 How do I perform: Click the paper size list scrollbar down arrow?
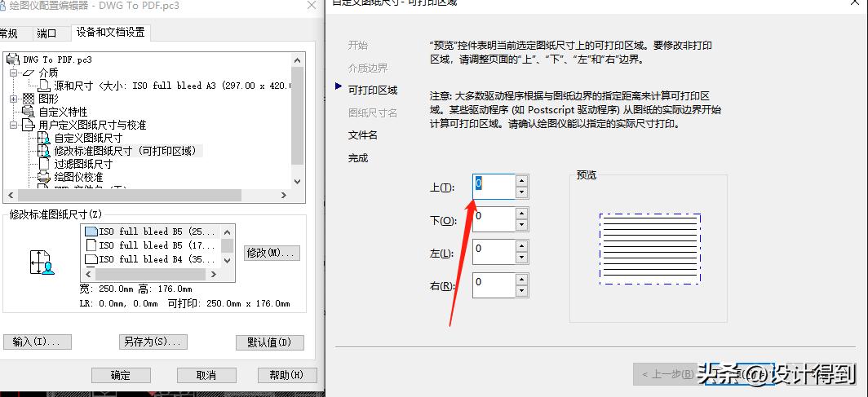227,259
